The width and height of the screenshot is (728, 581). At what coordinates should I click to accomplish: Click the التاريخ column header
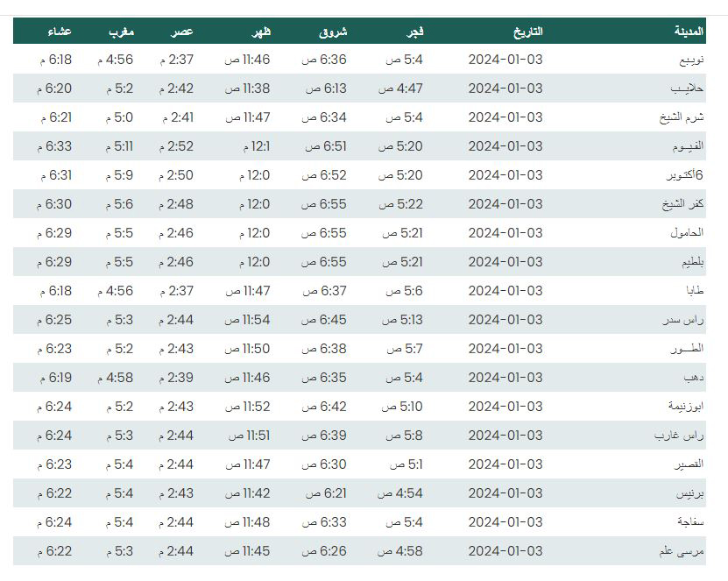coord(528,32)
